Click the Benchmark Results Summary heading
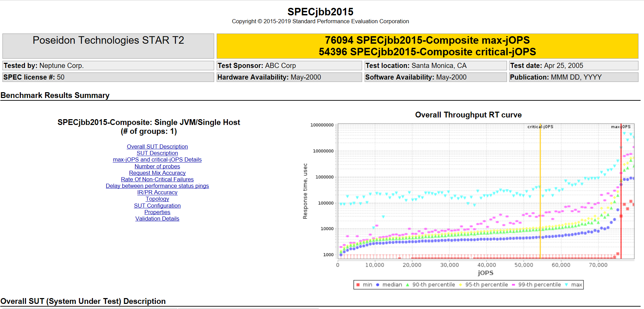644x309 pixels. point(55,96)
